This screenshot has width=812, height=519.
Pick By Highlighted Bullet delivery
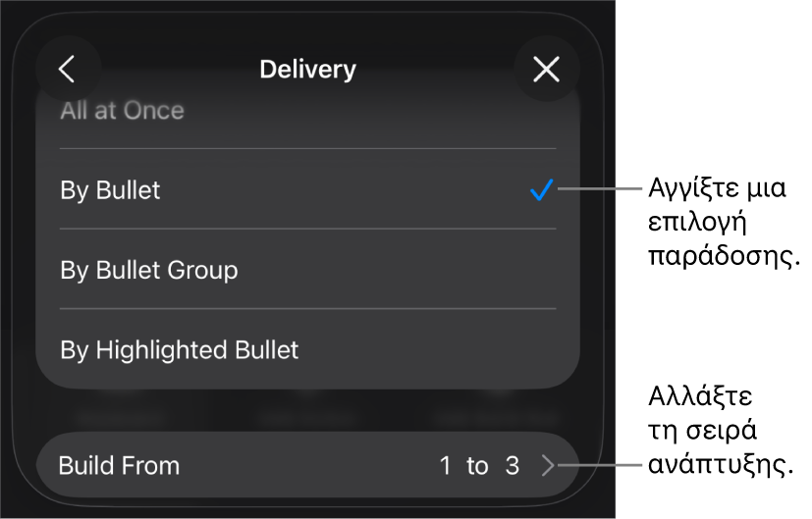pyautogui.click(x=307, y=350)
